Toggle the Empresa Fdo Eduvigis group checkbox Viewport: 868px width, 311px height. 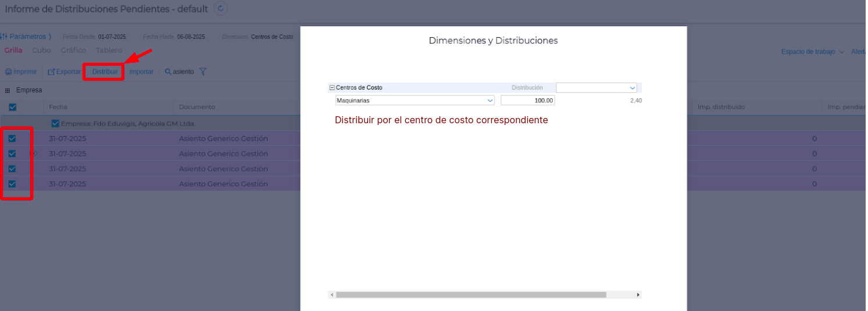[x=55, y=123]
